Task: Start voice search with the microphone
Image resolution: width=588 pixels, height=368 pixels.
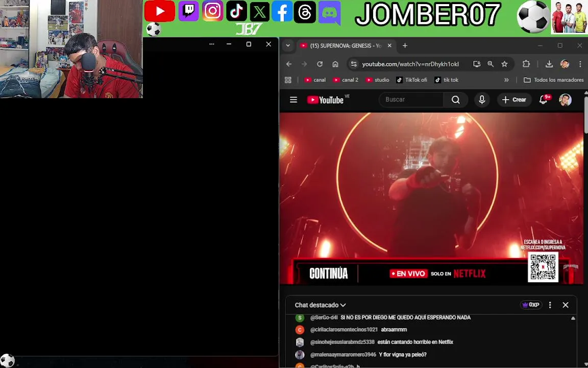Action: point(482,100)
